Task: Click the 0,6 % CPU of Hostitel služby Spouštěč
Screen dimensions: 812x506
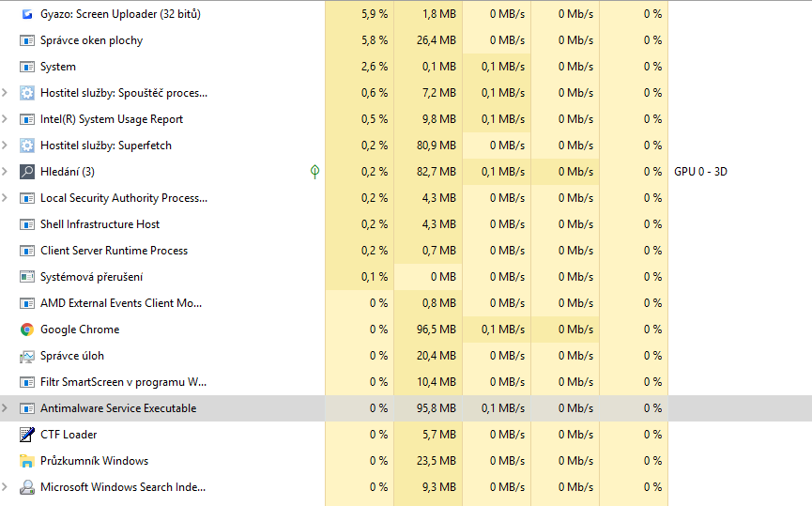Action: pos(375,93)
